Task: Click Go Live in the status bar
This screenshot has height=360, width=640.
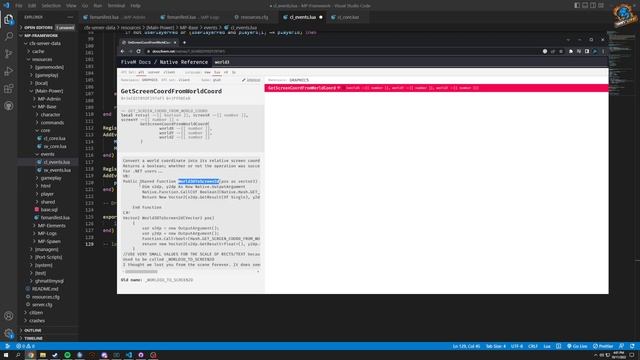Action: tap(577, 346)
